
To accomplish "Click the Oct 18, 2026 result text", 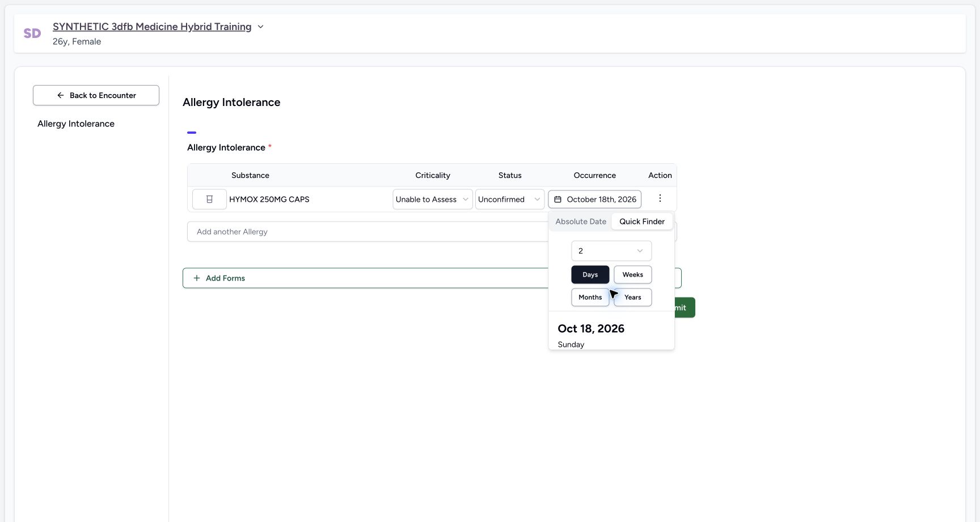I will pyautogui.click(x=591, y=329).
